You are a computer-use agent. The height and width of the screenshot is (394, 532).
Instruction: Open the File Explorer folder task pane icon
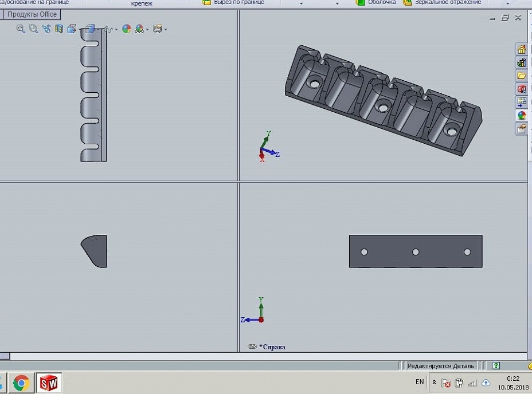coord(522,76)
